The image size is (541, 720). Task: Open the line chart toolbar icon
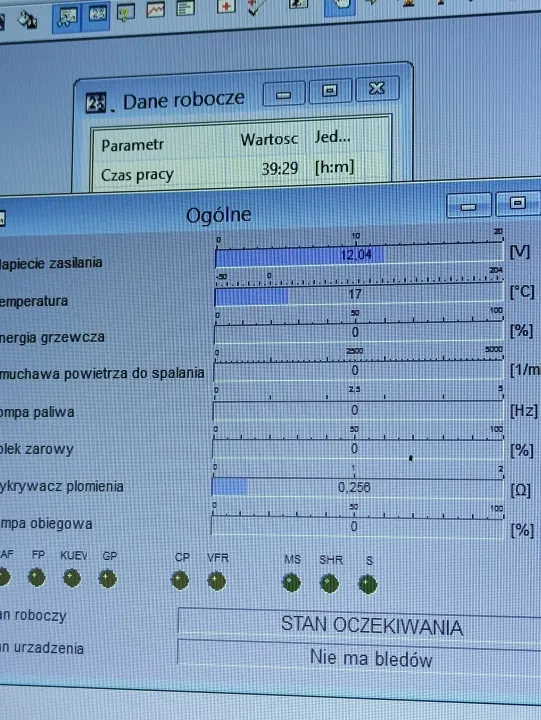click(156, 10)
